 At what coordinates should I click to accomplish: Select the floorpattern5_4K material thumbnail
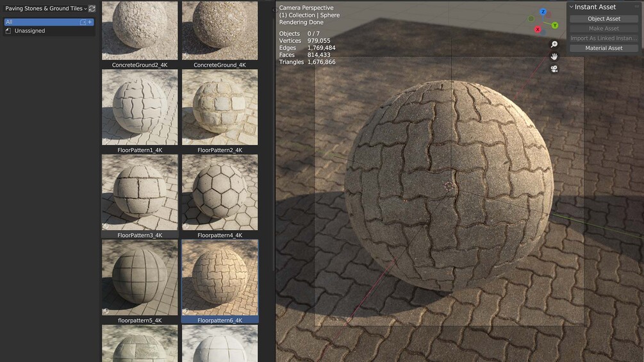[140, 277]
